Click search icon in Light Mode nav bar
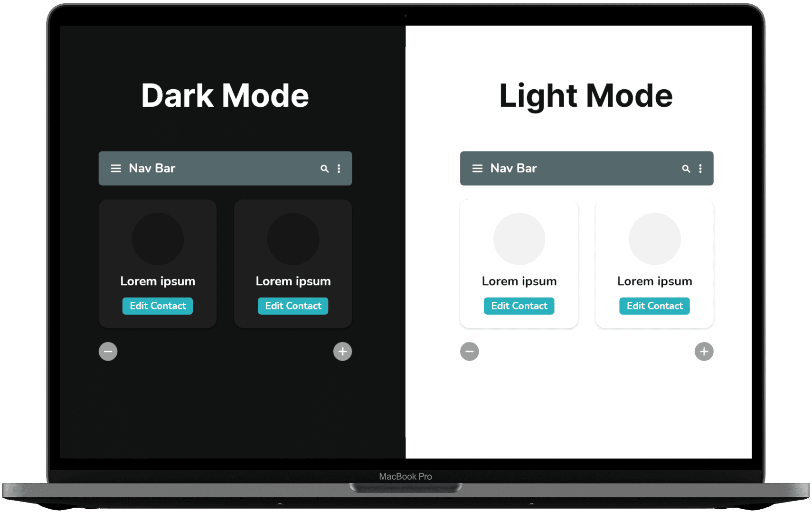 (686, 168)
